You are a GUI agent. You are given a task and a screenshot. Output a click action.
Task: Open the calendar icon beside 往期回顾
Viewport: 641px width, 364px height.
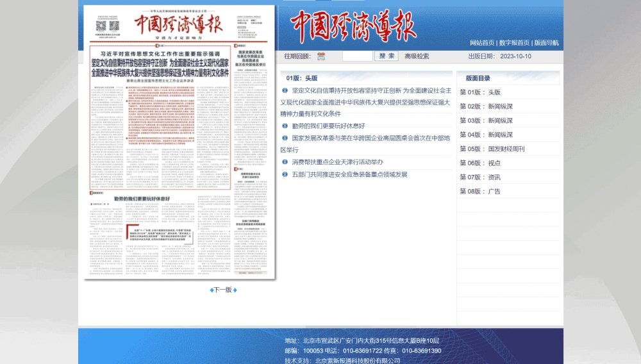click(x=321, y=56)
